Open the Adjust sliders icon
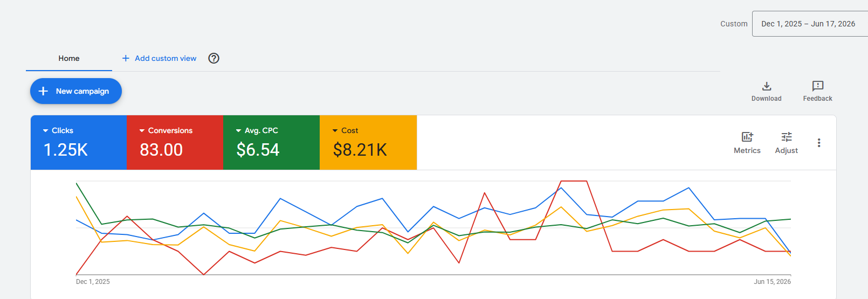 click(x=787, y=137)
